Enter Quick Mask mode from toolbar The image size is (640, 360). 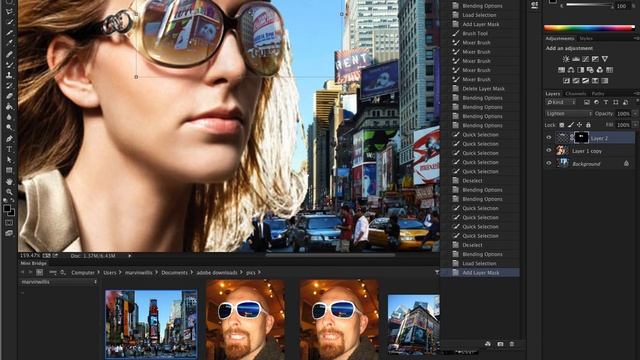click(x=9, y=223)
